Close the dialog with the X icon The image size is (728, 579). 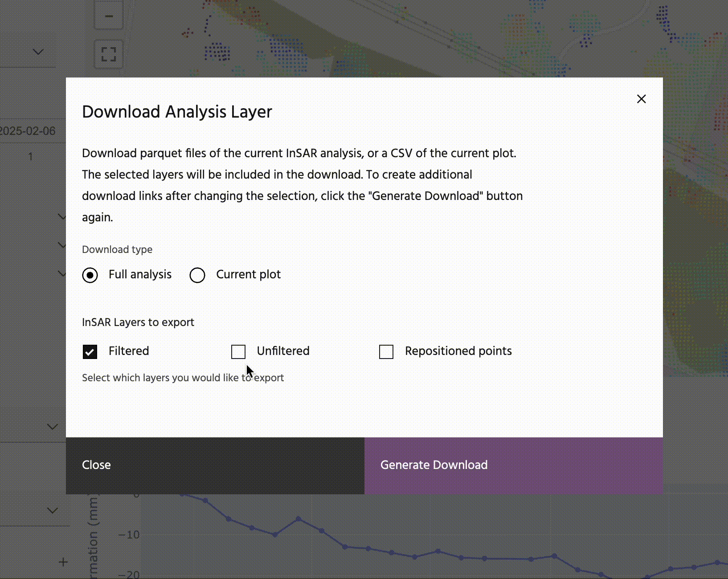[641, 99]
